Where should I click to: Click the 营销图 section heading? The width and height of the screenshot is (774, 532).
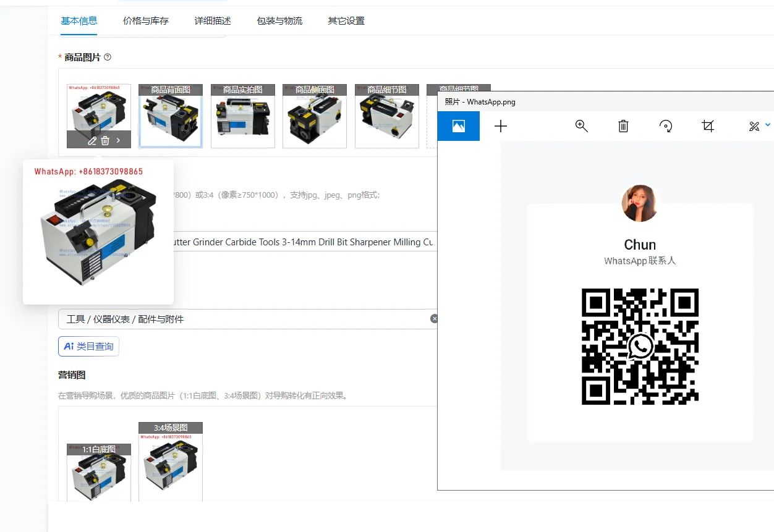72,374
